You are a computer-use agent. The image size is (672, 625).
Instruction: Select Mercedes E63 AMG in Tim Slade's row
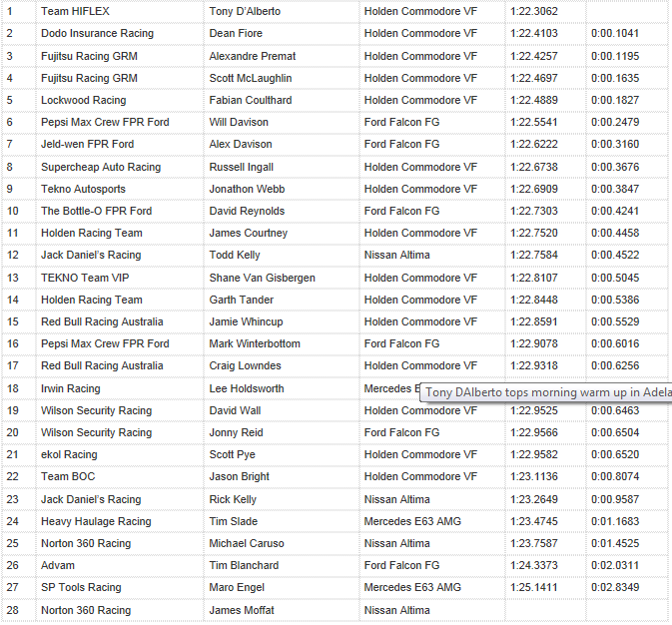coord(412,522)
